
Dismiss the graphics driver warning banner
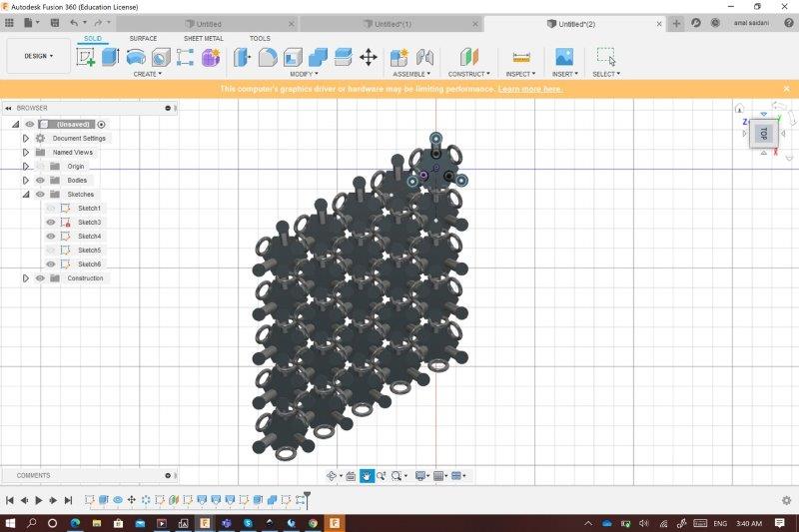786,89
